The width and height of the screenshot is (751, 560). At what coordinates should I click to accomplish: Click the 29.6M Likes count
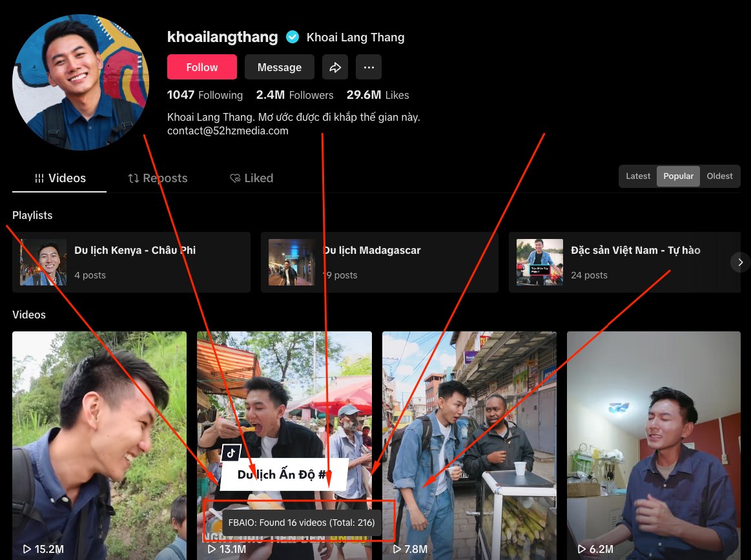(x=377, y=95)
